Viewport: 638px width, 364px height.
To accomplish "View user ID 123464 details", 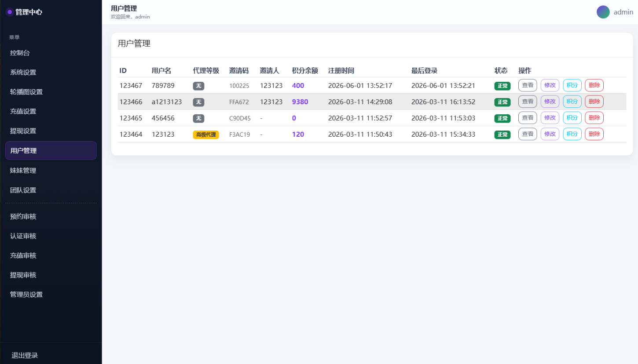I will (528, 134).
